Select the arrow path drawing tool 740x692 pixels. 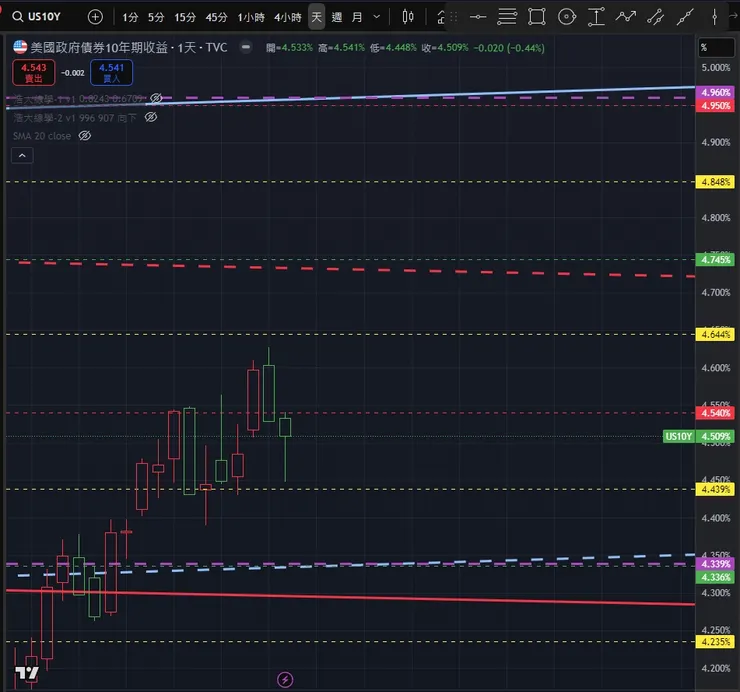pos(625,17)
